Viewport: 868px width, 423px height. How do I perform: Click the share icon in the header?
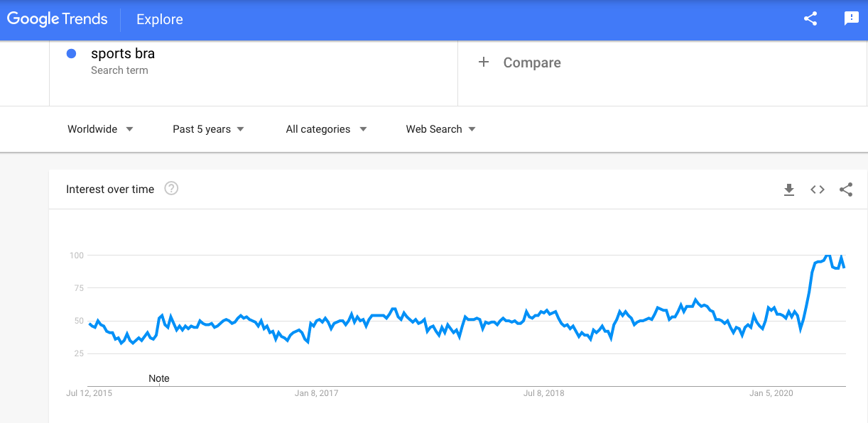point(810,19)
